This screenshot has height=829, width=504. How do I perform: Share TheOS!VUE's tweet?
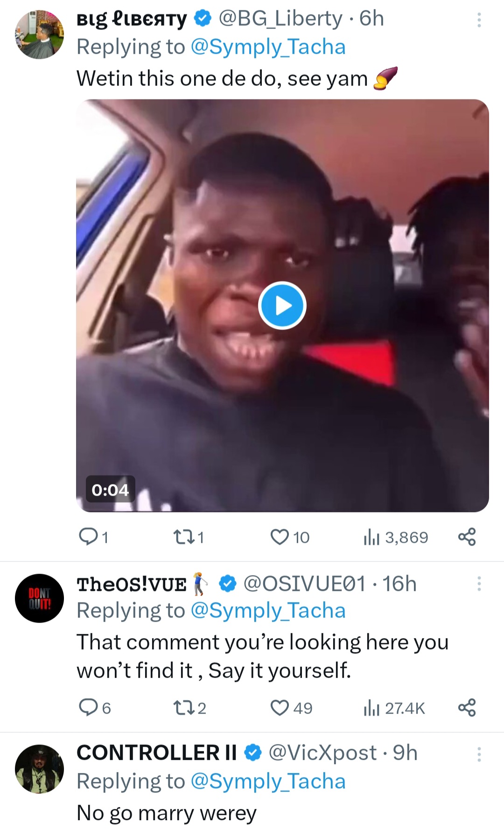[467, 708]
